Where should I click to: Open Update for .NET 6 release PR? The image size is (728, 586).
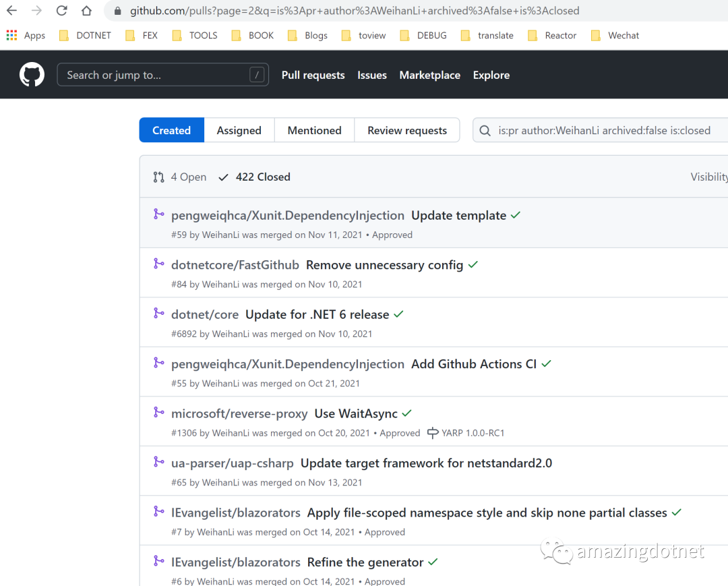coord(317,315)
